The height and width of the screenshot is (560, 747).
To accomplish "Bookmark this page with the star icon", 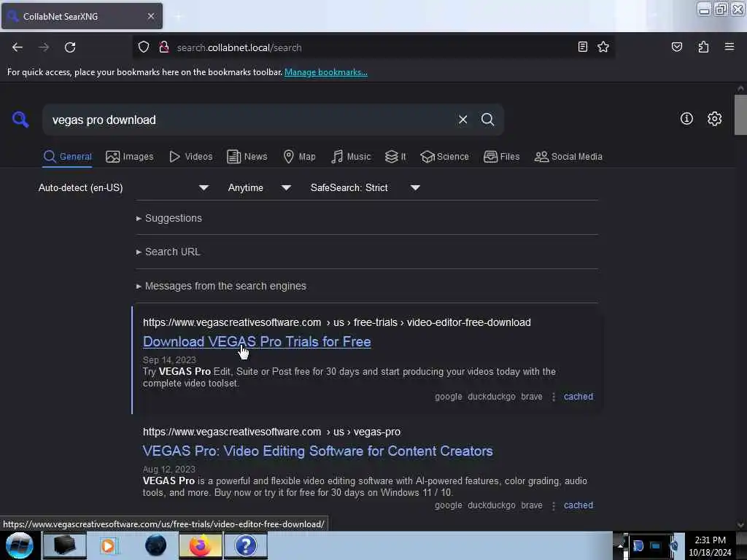I will tap(603, 47).
